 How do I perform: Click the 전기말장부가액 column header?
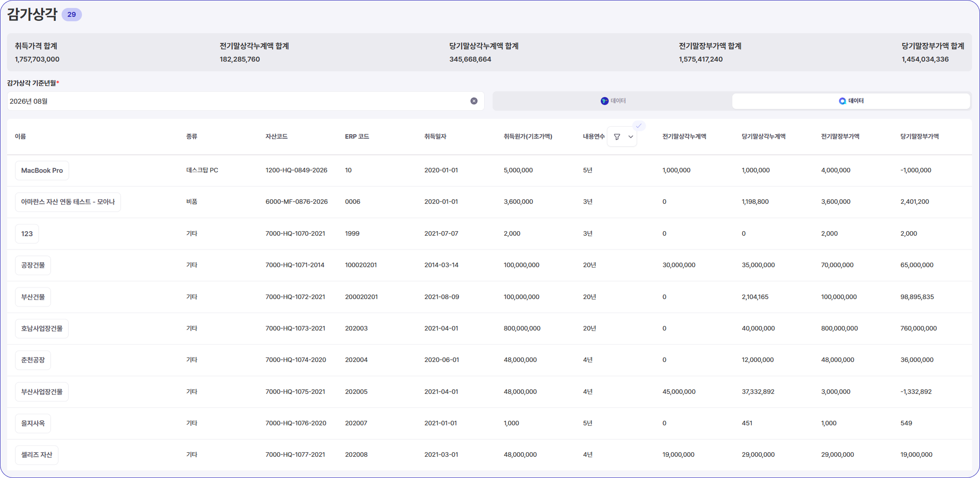(x=840, y=136)
